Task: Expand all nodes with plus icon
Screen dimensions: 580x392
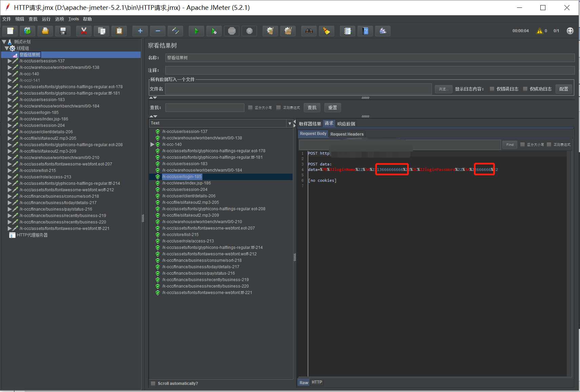Action: coord(140,31)
